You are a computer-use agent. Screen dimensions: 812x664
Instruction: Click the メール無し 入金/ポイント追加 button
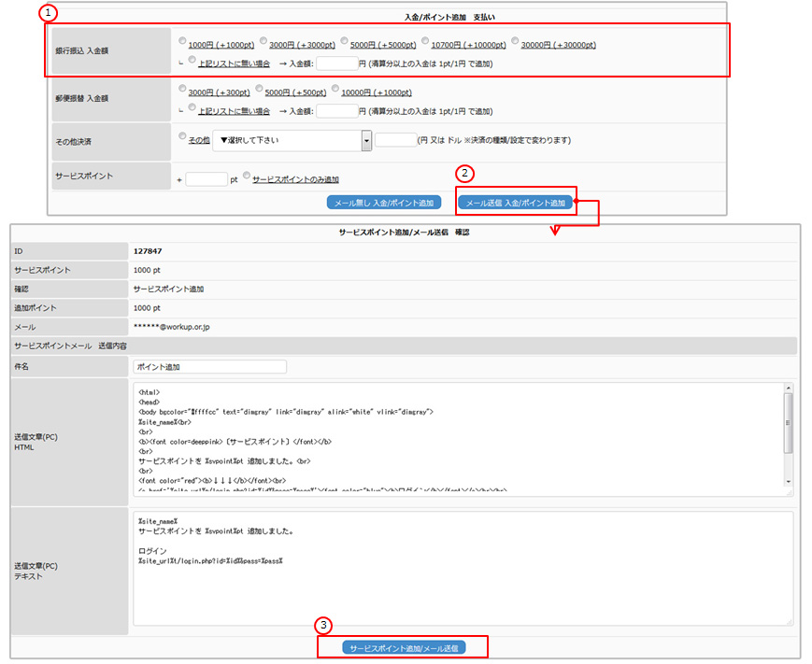point(384,203)
